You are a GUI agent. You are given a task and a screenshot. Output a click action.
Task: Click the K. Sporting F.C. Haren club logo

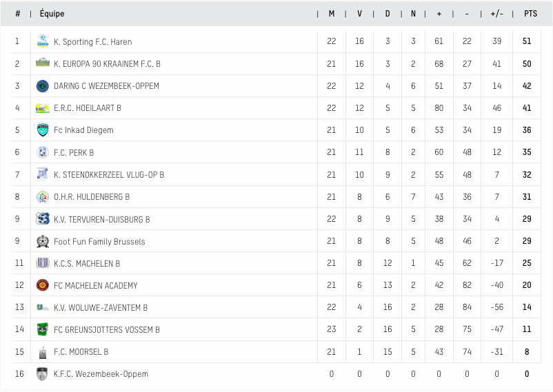coord(43,41)
